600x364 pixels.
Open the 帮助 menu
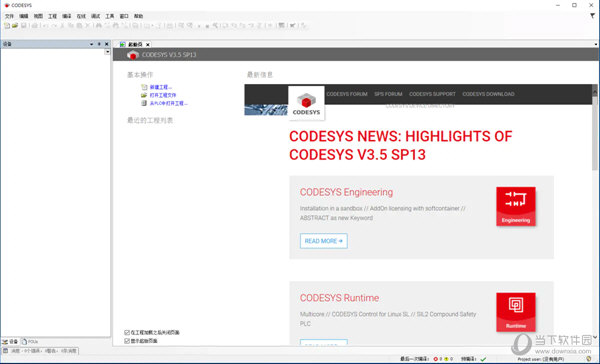pos(138,16)
